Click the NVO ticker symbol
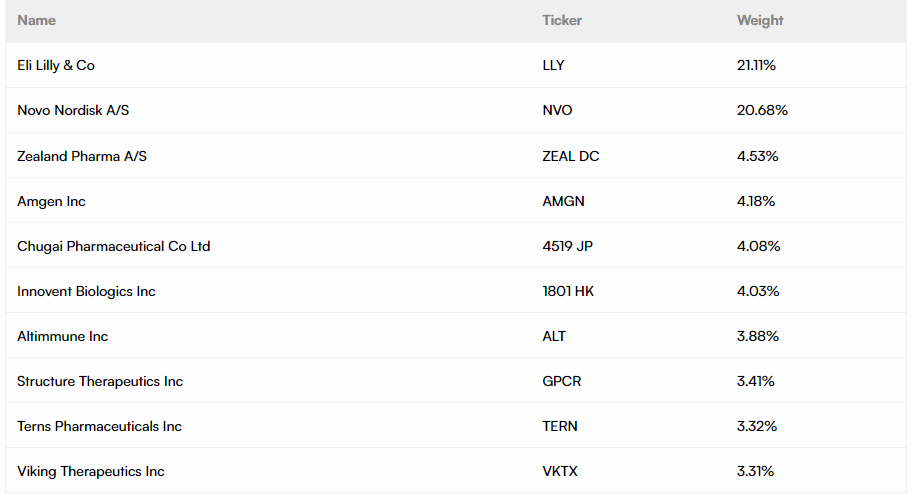Viewport: 915px width, 498px height. click(x=557, y=110)
